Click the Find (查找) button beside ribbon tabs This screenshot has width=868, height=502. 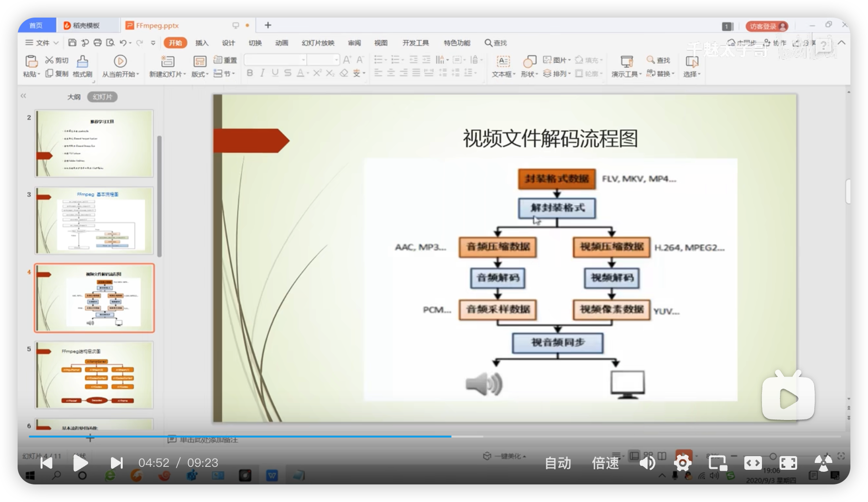(496, 43)
